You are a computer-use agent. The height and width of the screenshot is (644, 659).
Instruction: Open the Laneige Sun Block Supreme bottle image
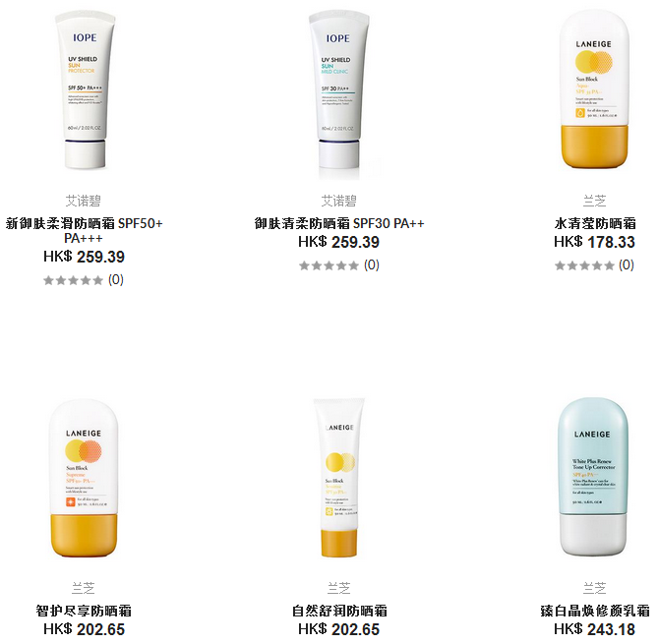pos(84,479)
